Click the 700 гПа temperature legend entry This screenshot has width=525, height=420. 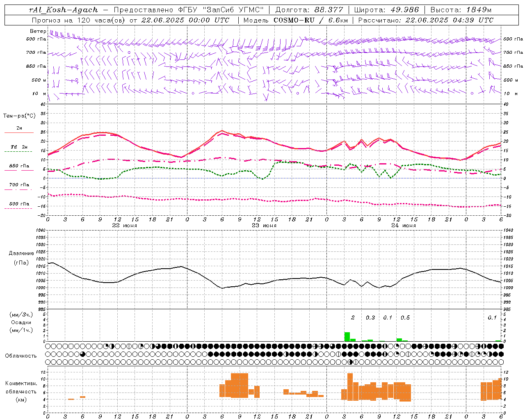pyautogui.click(x=19, y=185)
